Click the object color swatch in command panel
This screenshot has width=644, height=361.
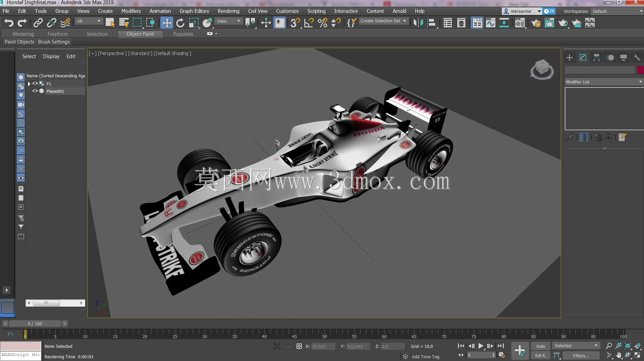click(x=640, y=70)
